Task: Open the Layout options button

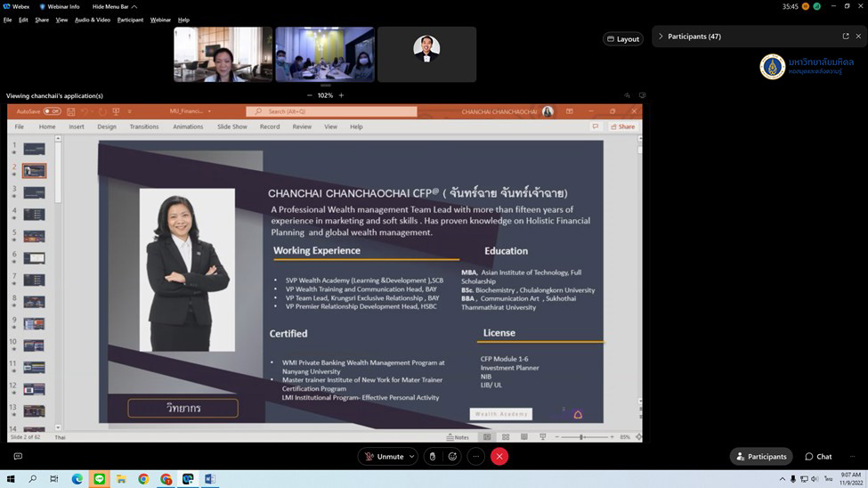Action: 622,39
